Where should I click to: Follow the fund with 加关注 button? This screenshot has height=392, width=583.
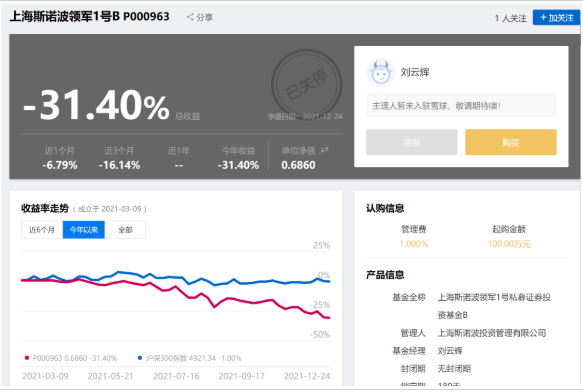point(556,17)
